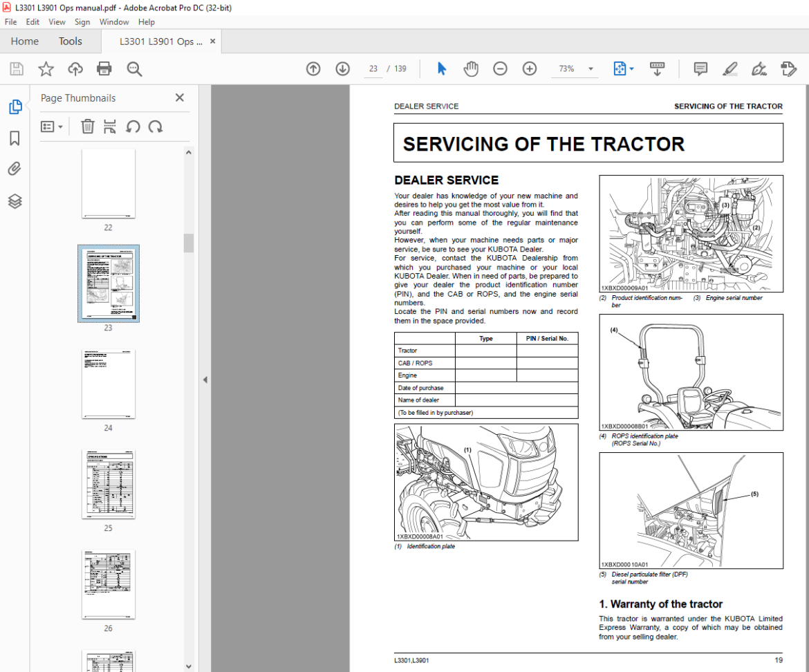The height and width of the screenshot is (672, 809).
Task: Click thumbnails scrollbar up arrow
Action: coord(188,152)
